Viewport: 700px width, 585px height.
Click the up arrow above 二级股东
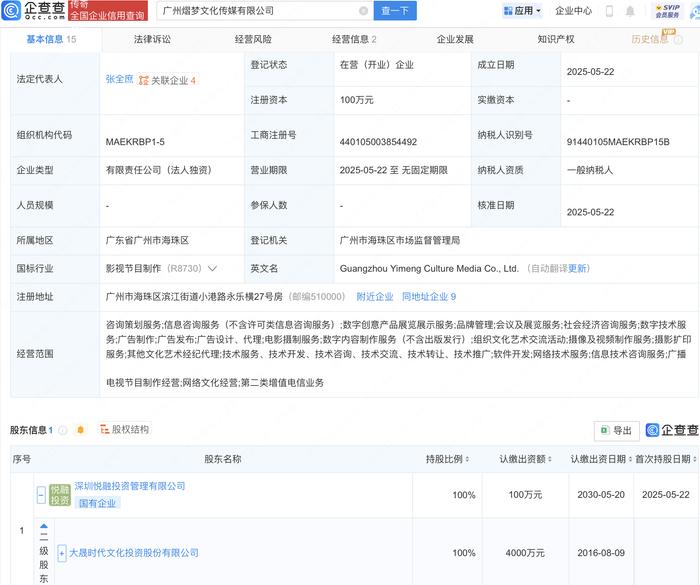tap(44, 526)
